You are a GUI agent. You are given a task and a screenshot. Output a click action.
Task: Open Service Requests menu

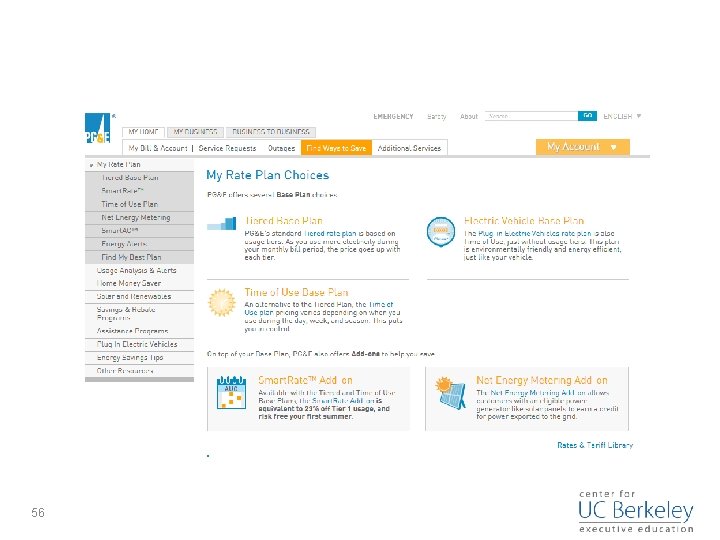(x=227, y=148)
